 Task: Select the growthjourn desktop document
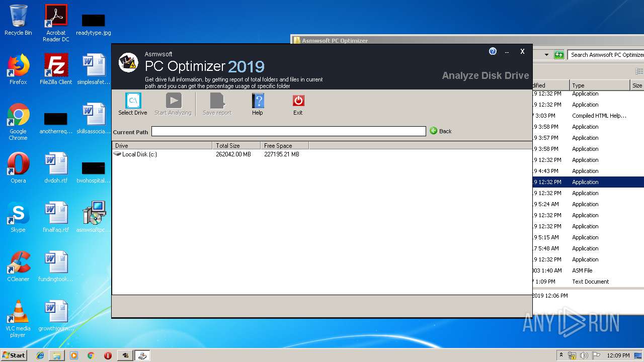pos(56,316)
